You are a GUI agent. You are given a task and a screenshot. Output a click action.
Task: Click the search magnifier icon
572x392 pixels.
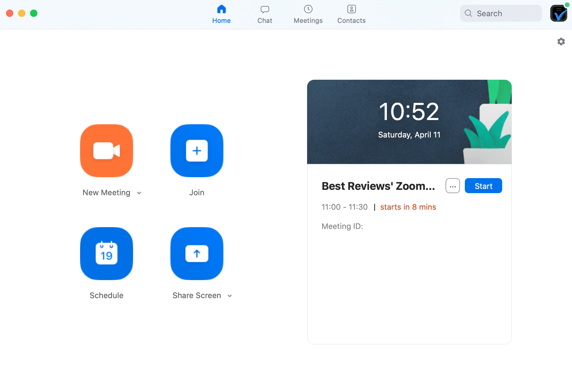[468, 13]
